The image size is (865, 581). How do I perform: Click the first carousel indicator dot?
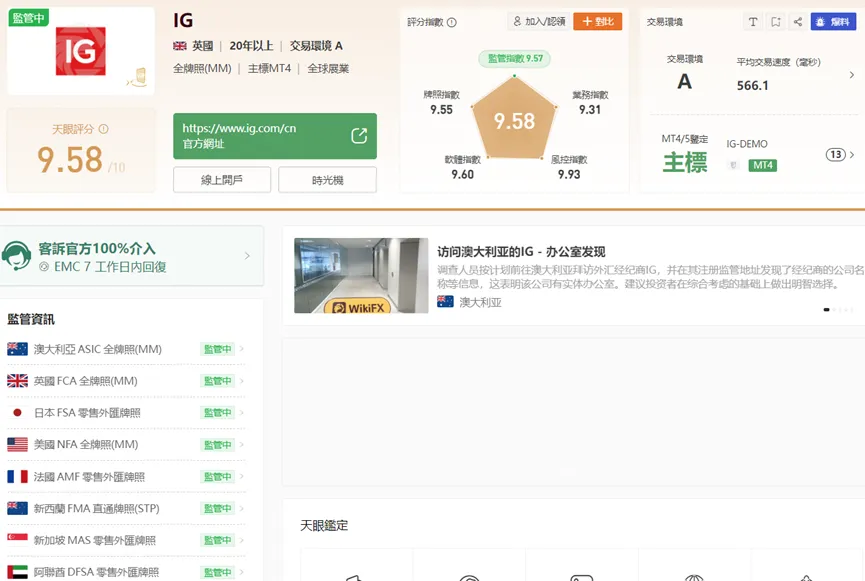click(x=826, y=310)
